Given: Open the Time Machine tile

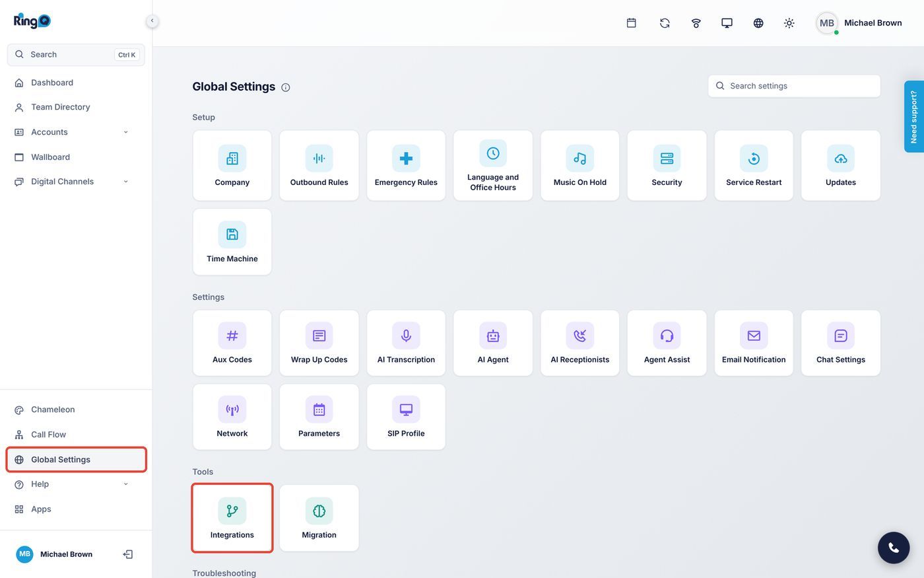Looking at the screenshot, I should click(x=232, y=242).
